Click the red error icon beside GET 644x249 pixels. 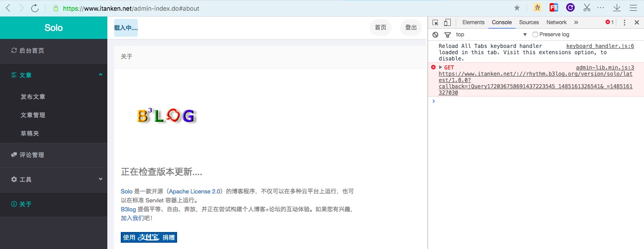(x=433, y=67)
